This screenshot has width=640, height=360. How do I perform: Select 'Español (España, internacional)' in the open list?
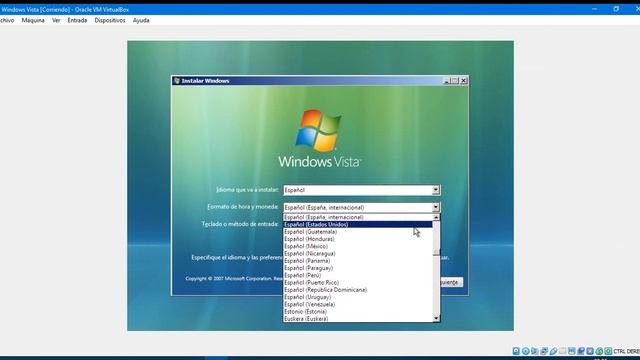pyautogui.click(x=358, y=217)
